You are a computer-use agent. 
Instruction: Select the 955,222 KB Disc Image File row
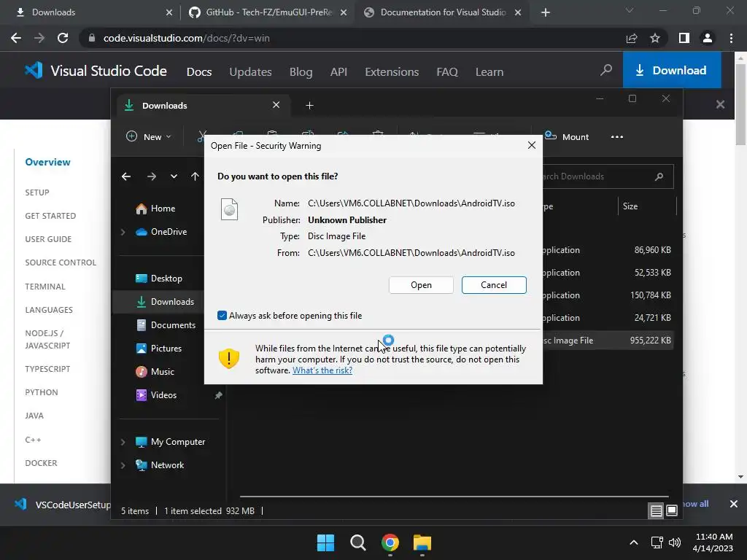608,341
